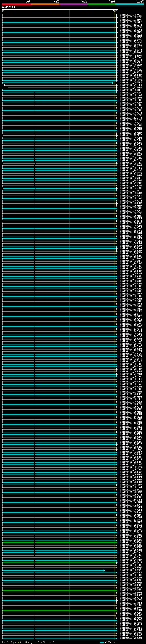The width and height of the screenshot is (146, 644).
Task: Select the AV630293 query label
Action: coord(8,7)
